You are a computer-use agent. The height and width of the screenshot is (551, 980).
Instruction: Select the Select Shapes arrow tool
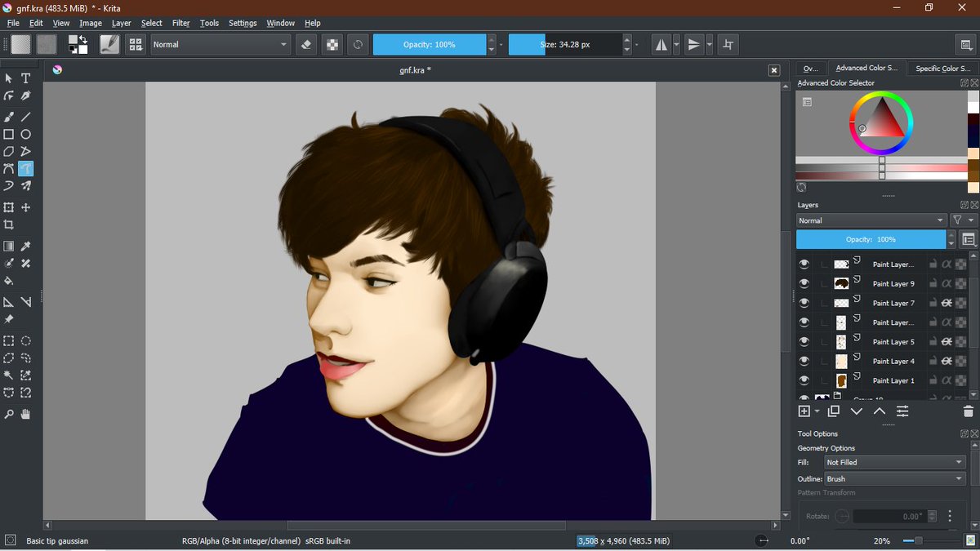[9, 78]
